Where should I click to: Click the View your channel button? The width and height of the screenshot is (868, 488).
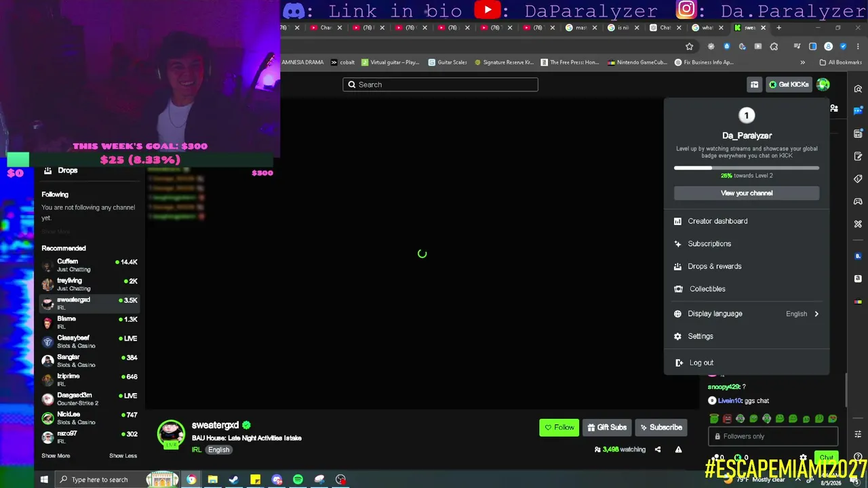747,193
